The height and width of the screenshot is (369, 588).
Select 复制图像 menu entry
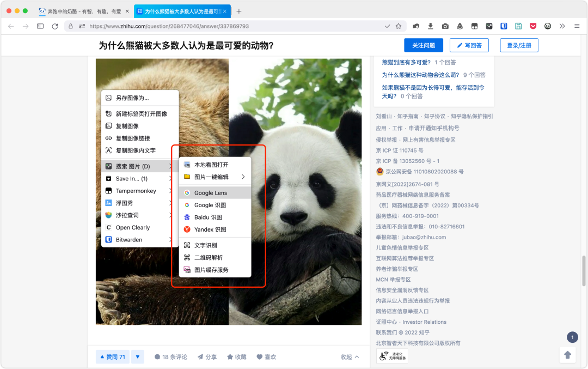(x=140, y=126)
